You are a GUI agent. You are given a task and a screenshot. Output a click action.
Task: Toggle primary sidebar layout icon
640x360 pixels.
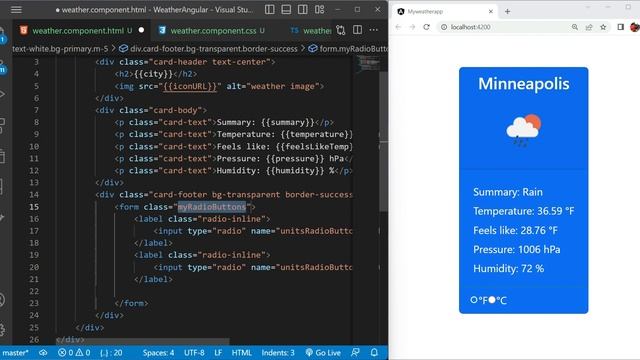[x=269, y=9]
